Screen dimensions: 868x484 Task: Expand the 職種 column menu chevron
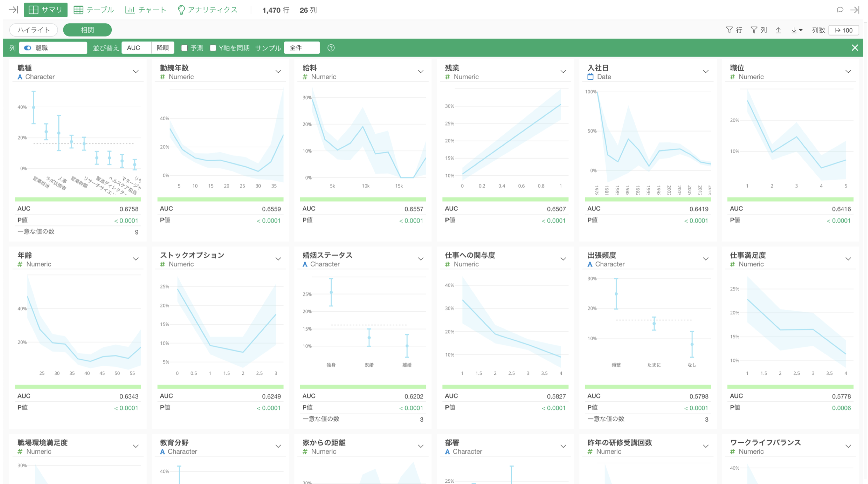point(136,71)
